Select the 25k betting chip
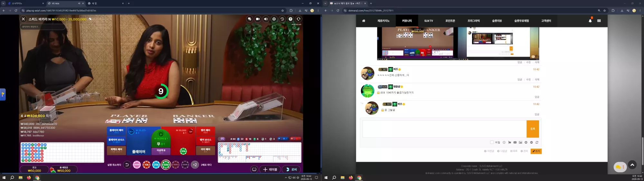The height and width of the screenshot is (181, 644). click(x=156, y=165)
